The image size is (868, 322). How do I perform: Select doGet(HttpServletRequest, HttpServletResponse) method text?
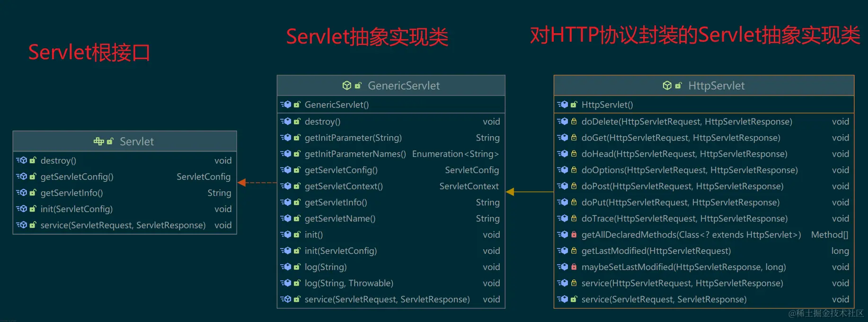coord(681,138)
